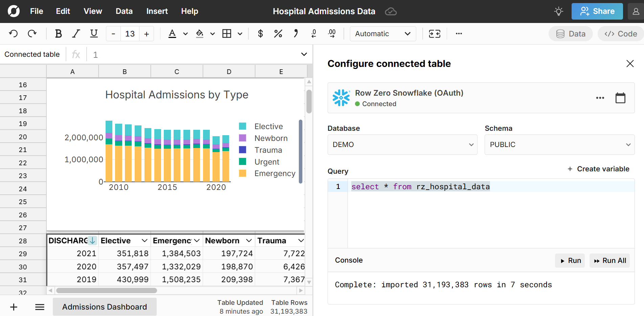Open the Database DEMO dropdown
This screenshot has height=316, width=644.
click(x=402, y=145)
